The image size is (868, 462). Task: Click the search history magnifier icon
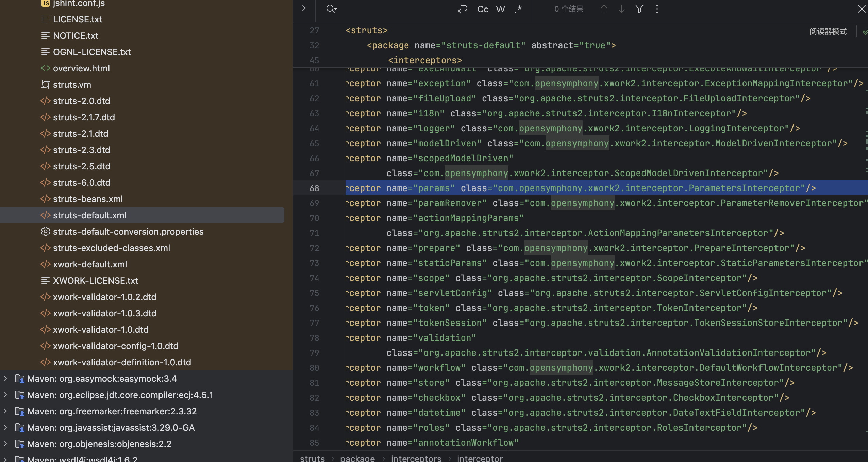tap(331, 9)
